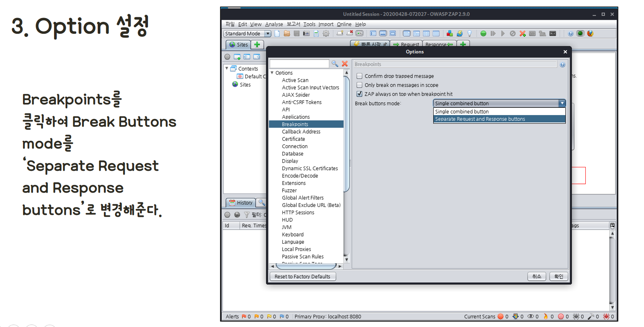Collapse the Options tree root node

coord(272,73)
